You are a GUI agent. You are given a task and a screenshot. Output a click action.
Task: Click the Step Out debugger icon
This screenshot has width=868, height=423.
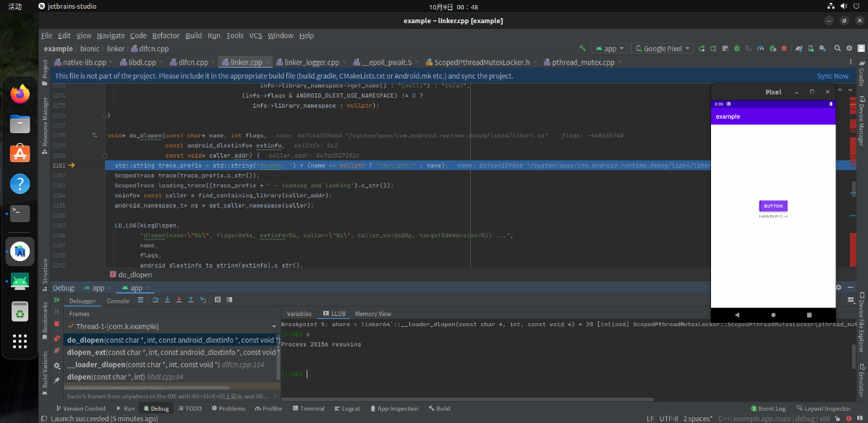click(x=191, y=299)
